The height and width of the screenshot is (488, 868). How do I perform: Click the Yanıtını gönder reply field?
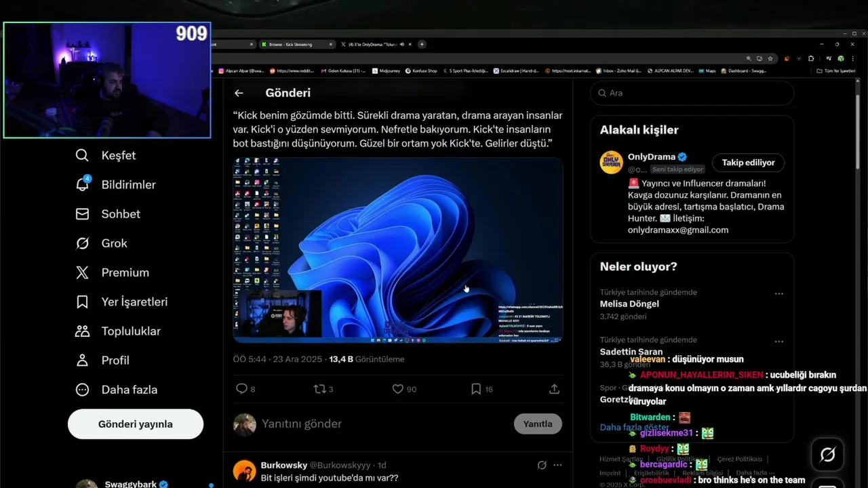pyautogui.click(x=383, y=424)
